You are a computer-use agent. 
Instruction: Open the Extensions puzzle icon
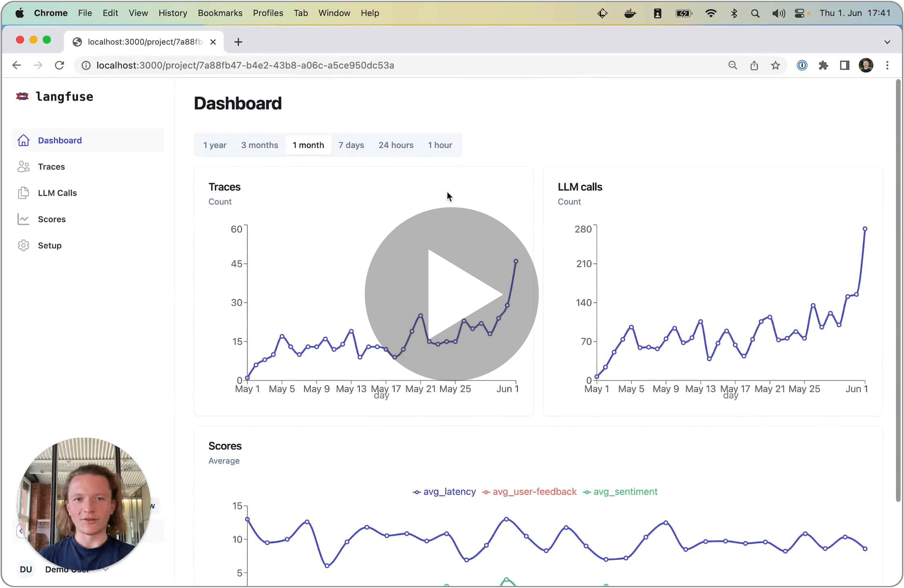pyautogui.click(x=823, y=65)
